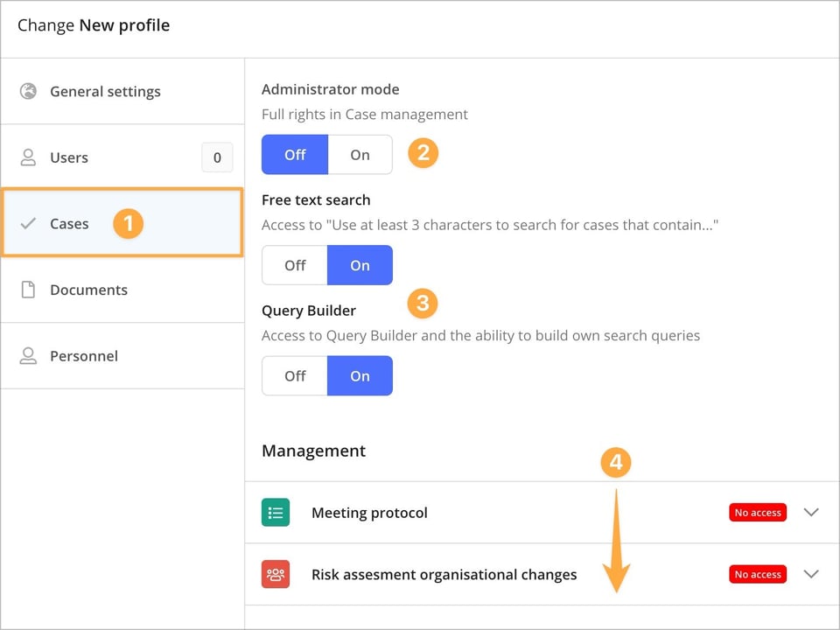Go to the Documents tab
Image resolution: width=840 pixels, height=630 pixels.
point(122,290)
